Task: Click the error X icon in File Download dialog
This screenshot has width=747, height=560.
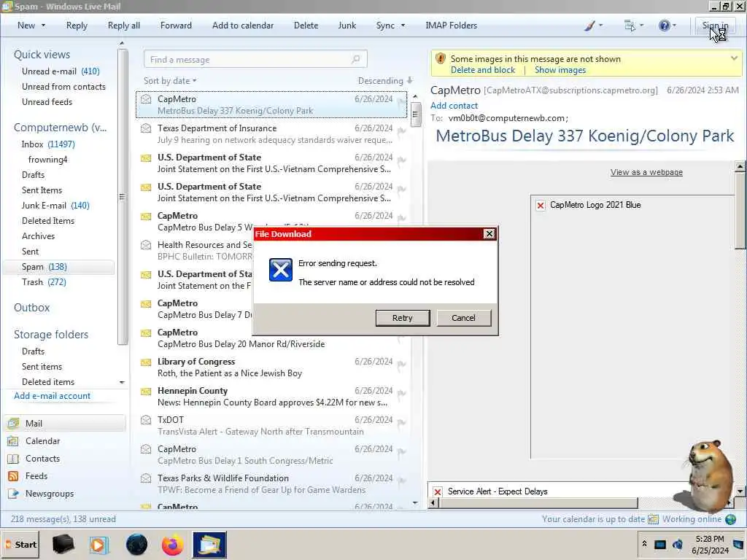Action: (281, 270)
